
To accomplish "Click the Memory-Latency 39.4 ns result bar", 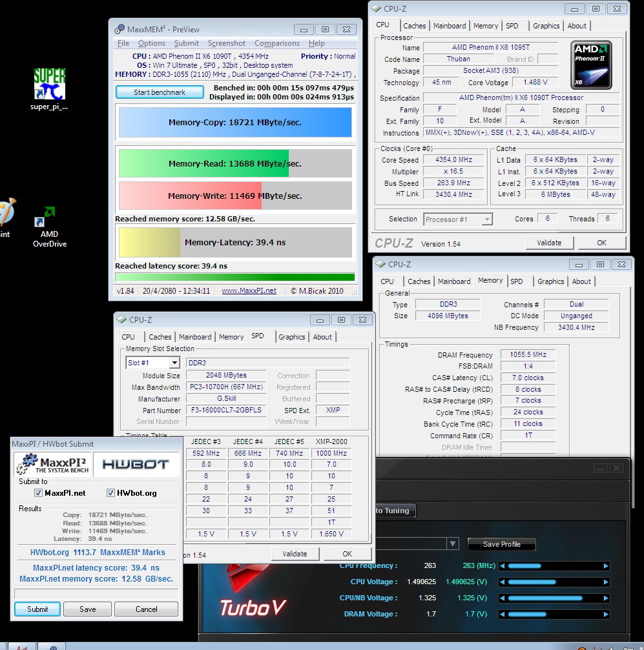I will tap(235, 242).
